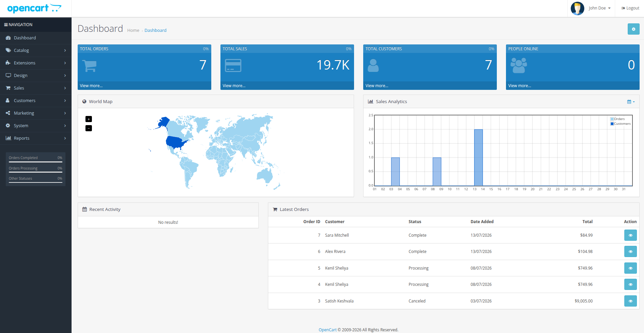Click the Orders Completed progress bar
Viewport: 644px width, 333px height.
pos(36,162)
